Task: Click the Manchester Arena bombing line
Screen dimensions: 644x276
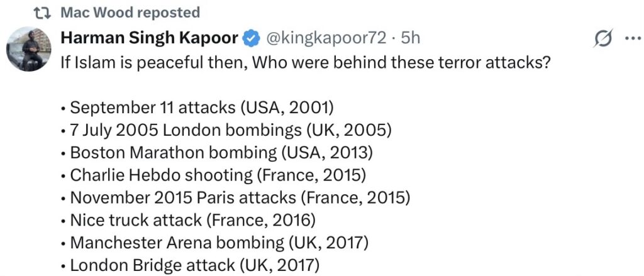Action: tap(219, 243)
